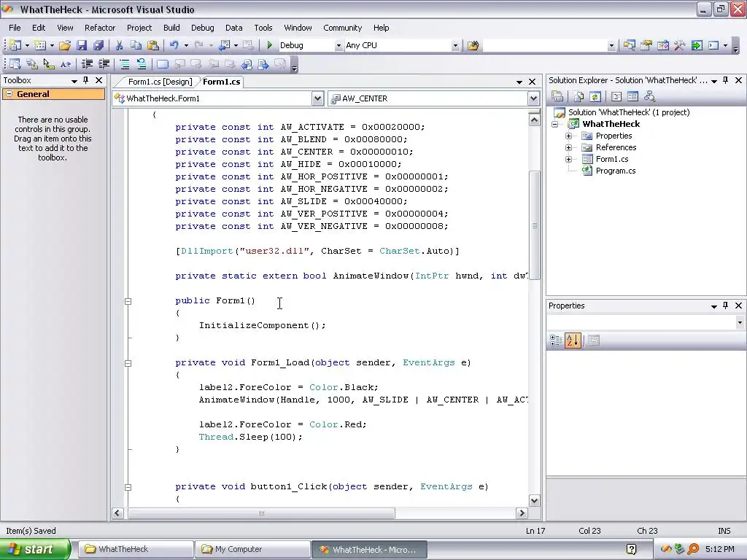Open the Toolbox hammer-and-wrench icon
The image size is (747, 560).
tap(680, 45)
